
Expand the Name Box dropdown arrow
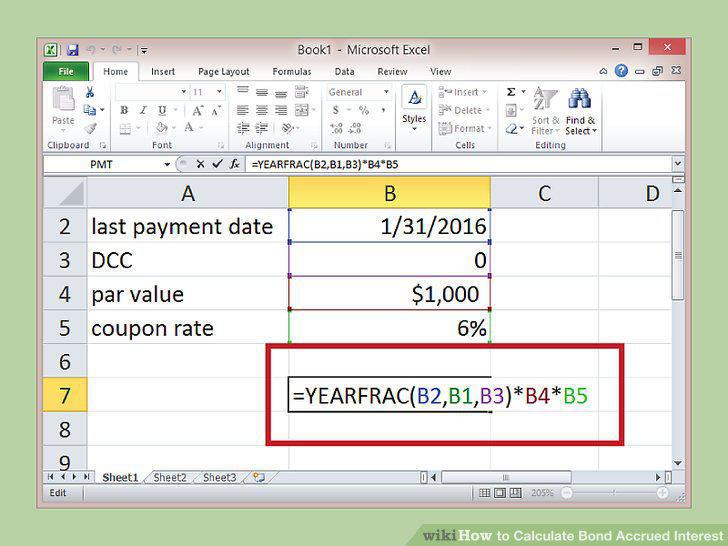tap(167, 164)
